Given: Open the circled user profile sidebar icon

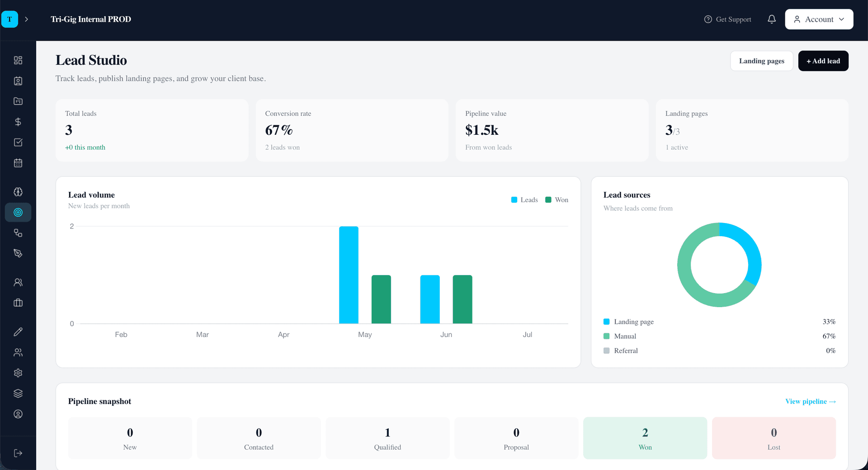Looking at the screenshot, I should tap(18, 414).
